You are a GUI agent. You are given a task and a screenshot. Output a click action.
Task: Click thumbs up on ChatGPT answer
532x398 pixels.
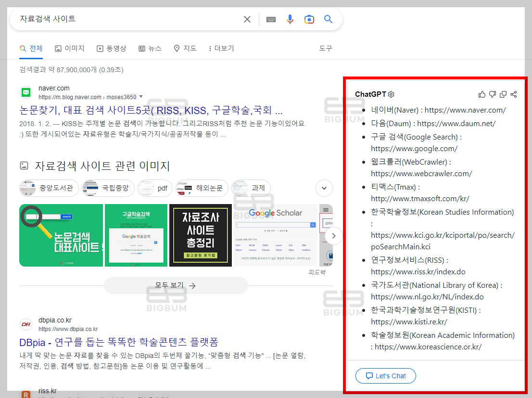pyautogui.click(x=482, y=94)
